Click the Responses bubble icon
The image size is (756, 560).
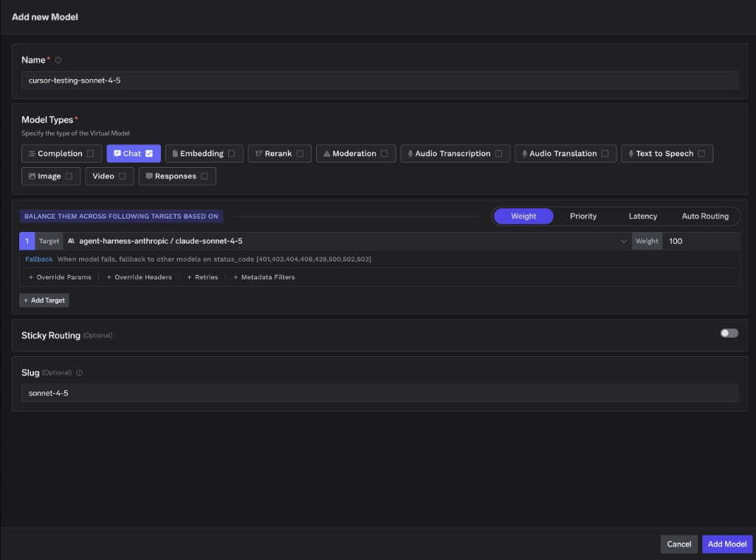(x=149, y=176)
